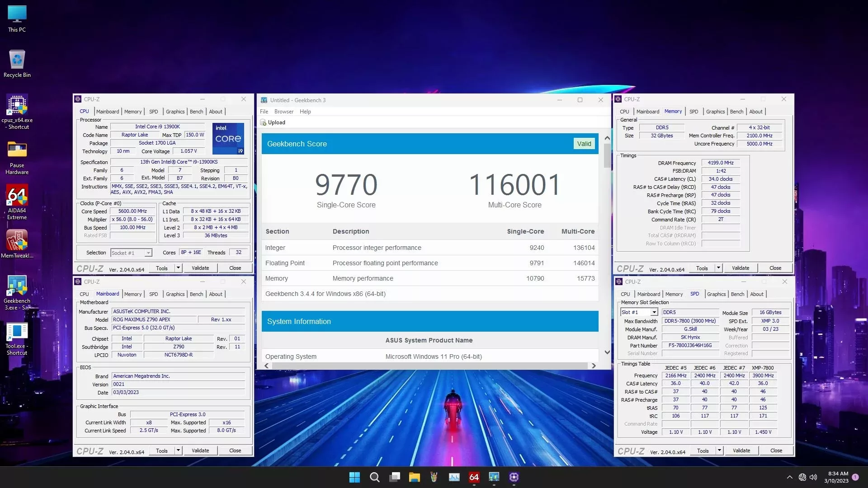Switch to Bench tab in top-left CPU-Z

pos(196,112)
